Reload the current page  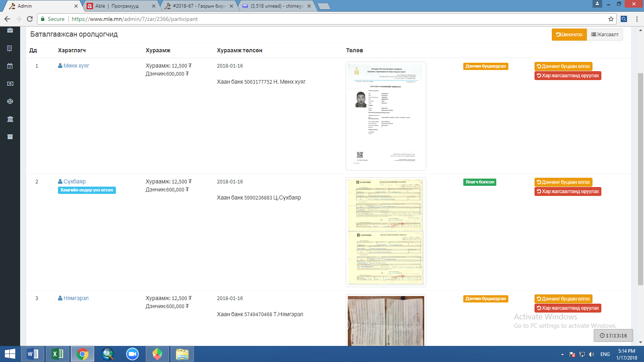[x=30, y=19]
